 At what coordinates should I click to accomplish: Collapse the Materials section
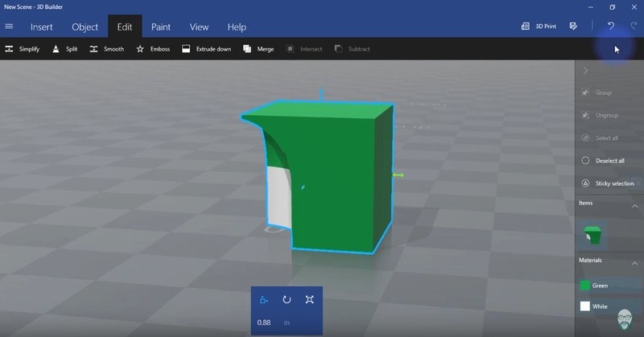tap(634, 261)
